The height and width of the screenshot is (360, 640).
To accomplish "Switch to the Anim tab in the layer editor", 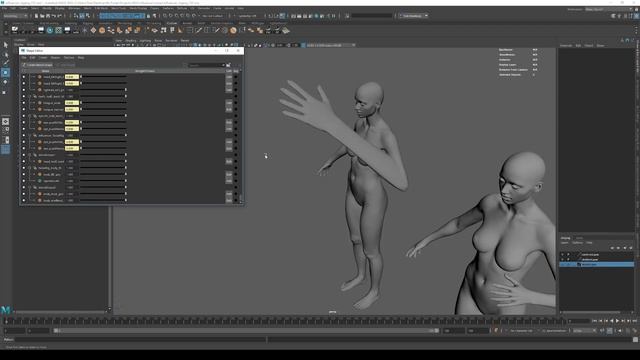I will tap(579, 238).
